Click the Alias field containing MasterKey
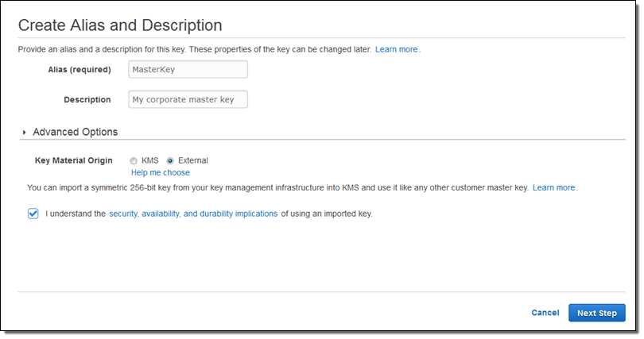Screen dimensions: 644x339 click(x=188, y=69)
